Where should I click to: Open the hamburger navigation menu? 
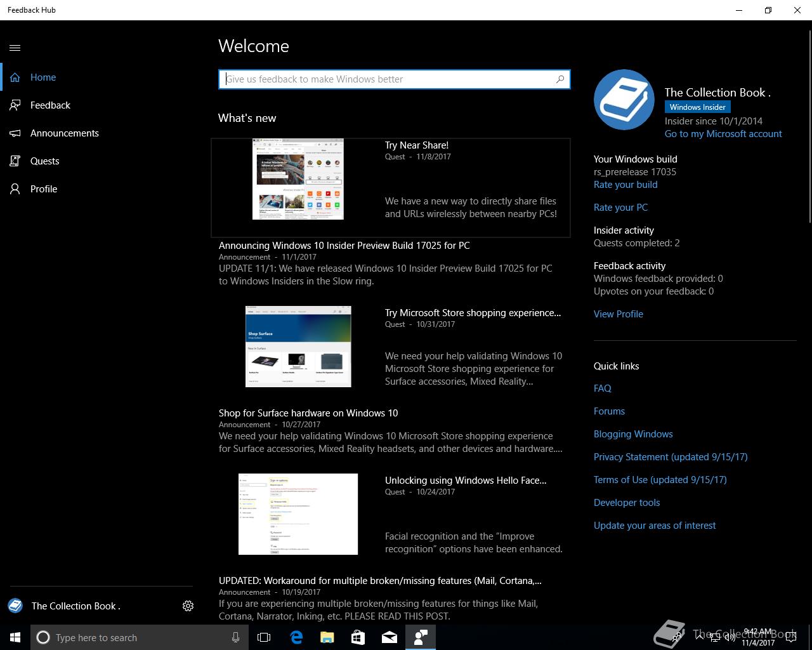(15, 48)
